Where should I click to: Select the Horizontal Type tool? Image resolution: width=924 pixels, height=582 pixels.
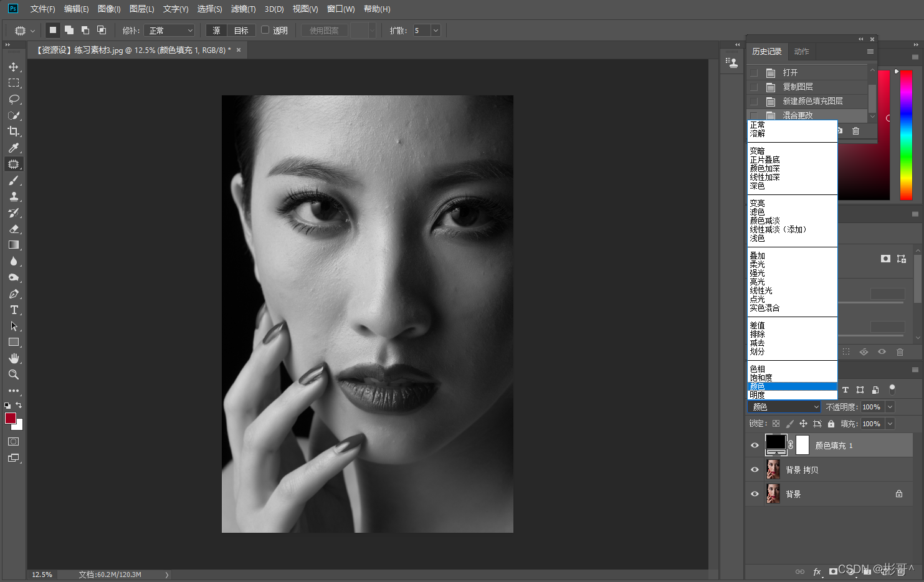(14, 310)
